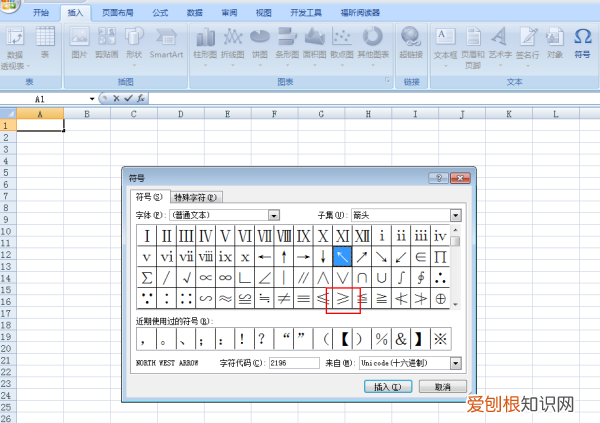This screenshot has width=600, height=423.
Task: Open the Charts group dialog launcher
Action: pos(387,80)
